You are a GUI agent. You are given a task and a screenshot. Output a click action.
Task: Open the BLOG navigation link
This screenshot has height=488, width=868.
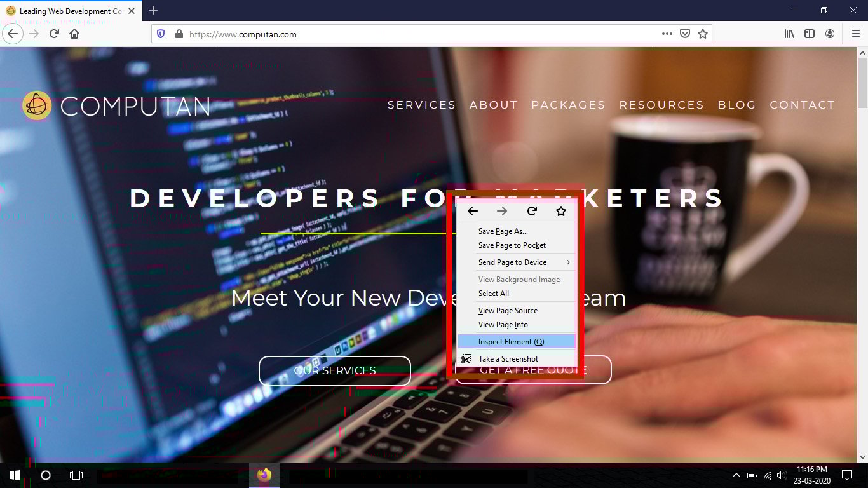737,105
